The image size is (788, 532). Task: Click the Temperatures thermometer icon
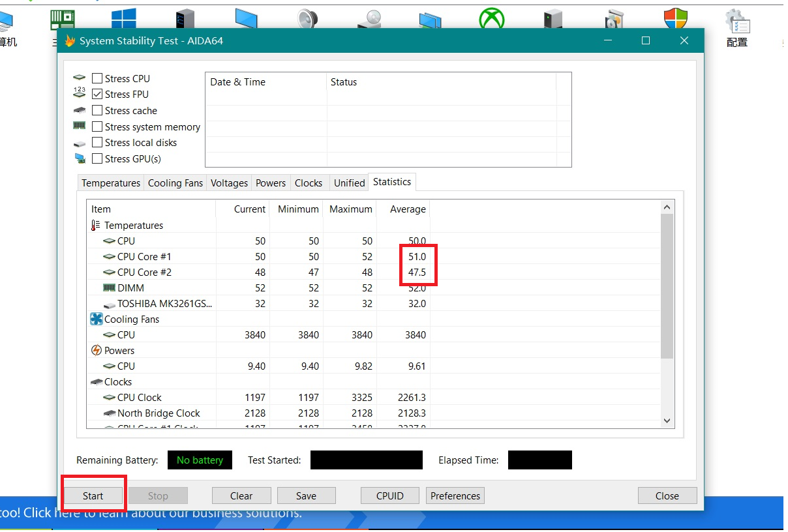pos(96,226)
